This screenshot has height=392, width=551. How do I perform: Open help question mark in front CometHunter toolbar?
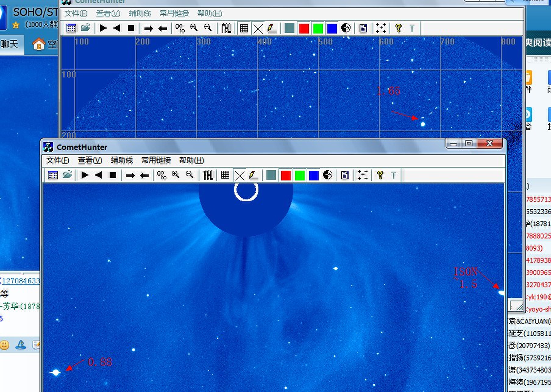pyautogui.click(x=380, y=175)
